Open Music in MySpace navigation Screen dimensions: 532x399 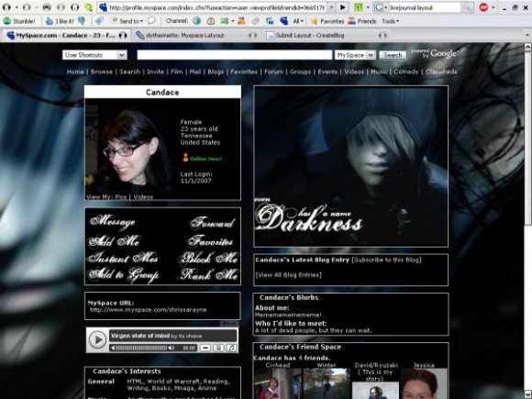click(379, 72)
